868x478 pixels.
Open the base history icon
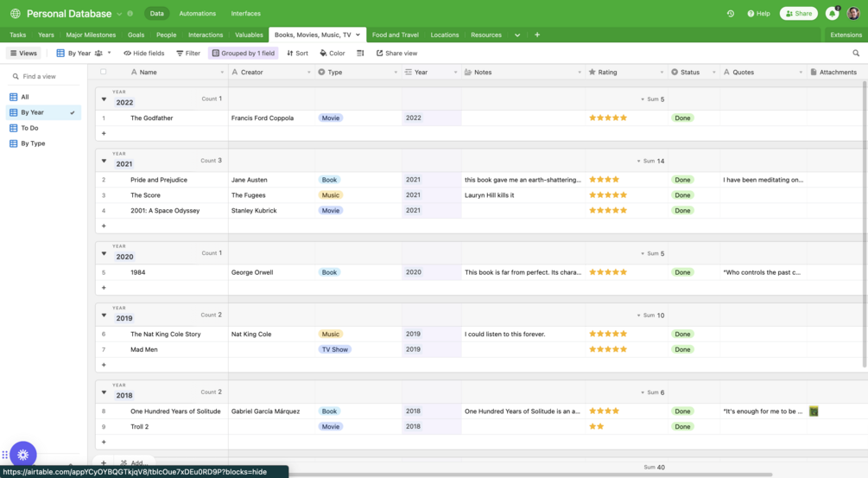point(731,14)
